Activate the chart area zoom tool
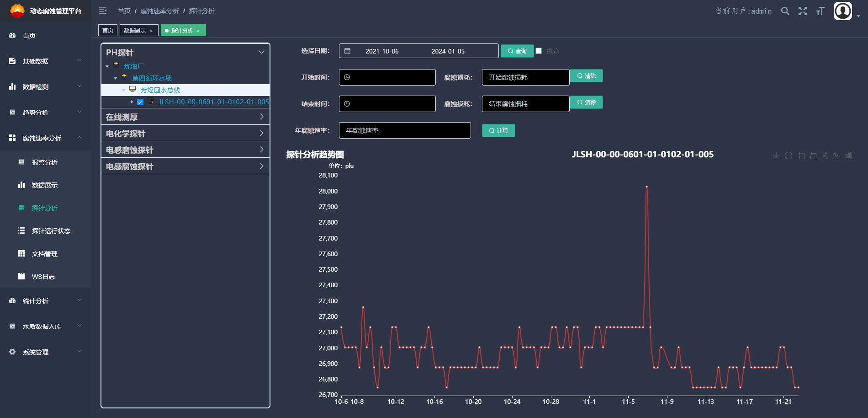The image size is (868, 418). [802, 156]
